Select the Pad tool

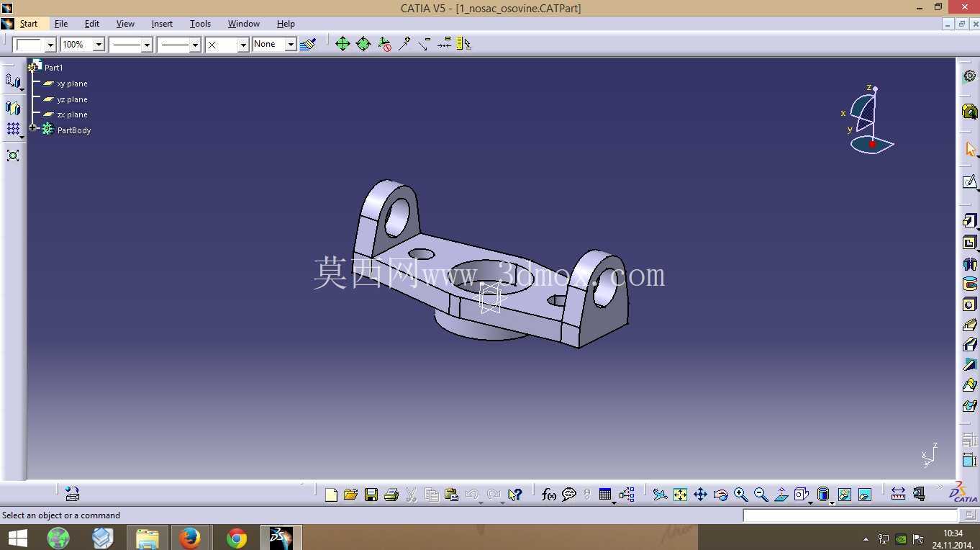[969, 221]
